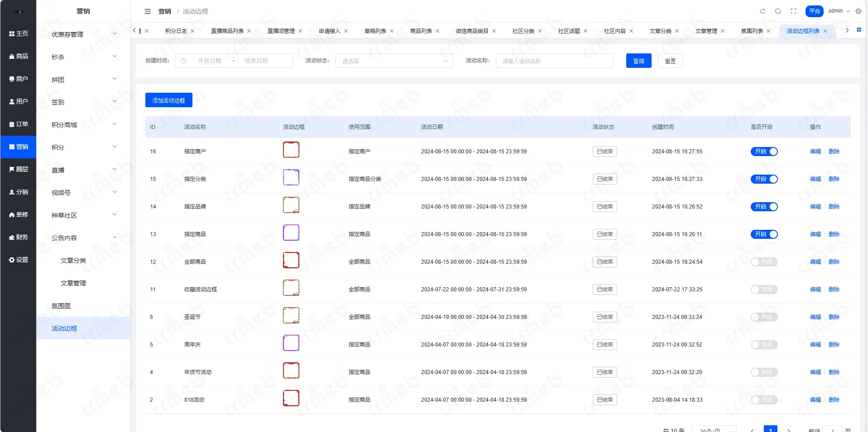Click the 查询 search button
The height and width of the screenshot is (432, 868).
click(x=638, y=61)
